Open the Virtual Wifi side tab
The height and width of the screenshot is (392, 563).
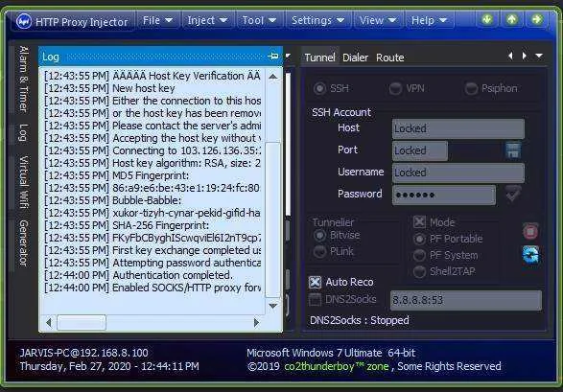point(23,182)
